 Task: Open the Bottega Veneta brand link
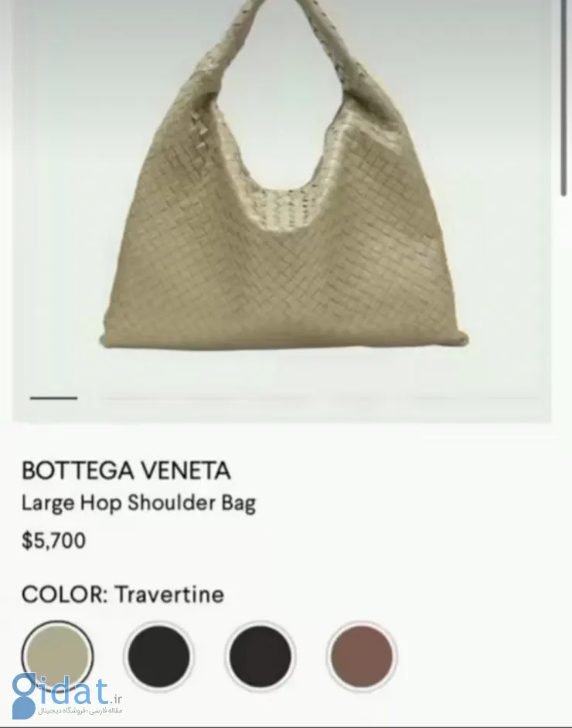pyautogui.click(x=126, y=471)
